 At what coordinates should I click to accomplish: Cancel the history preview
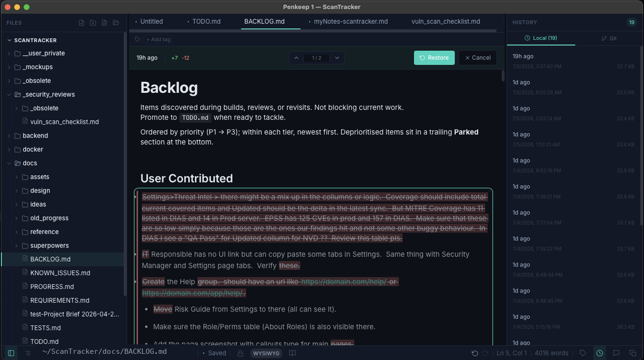478,58
